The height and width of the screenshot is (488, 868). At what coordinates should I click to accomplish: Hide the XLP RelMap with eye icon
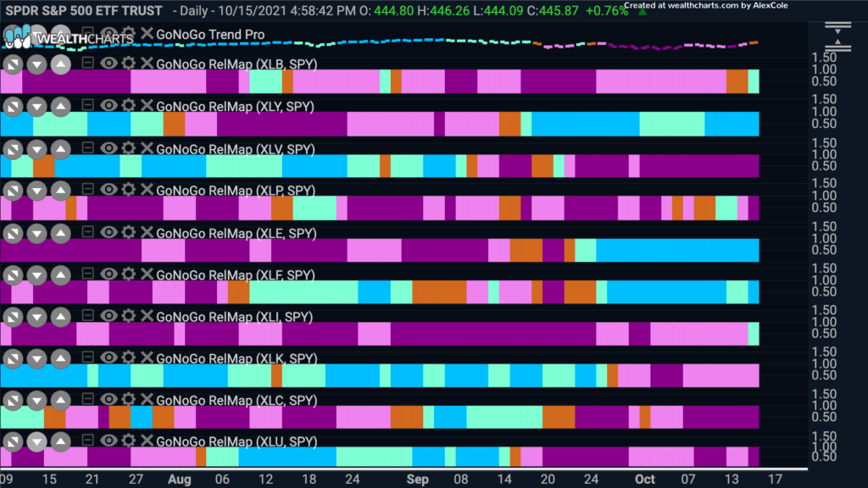point(108,190)
